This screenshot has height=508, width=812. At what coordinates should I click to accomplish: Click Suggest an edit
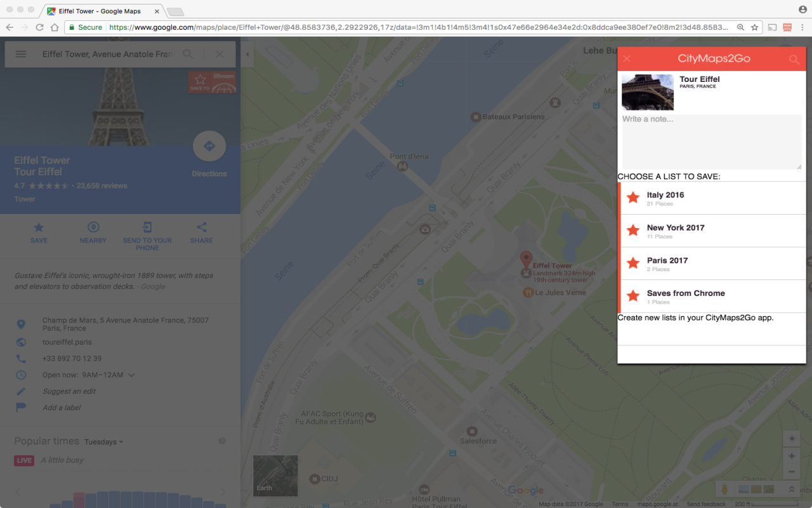pyautogui.click(x=69, y=392)
